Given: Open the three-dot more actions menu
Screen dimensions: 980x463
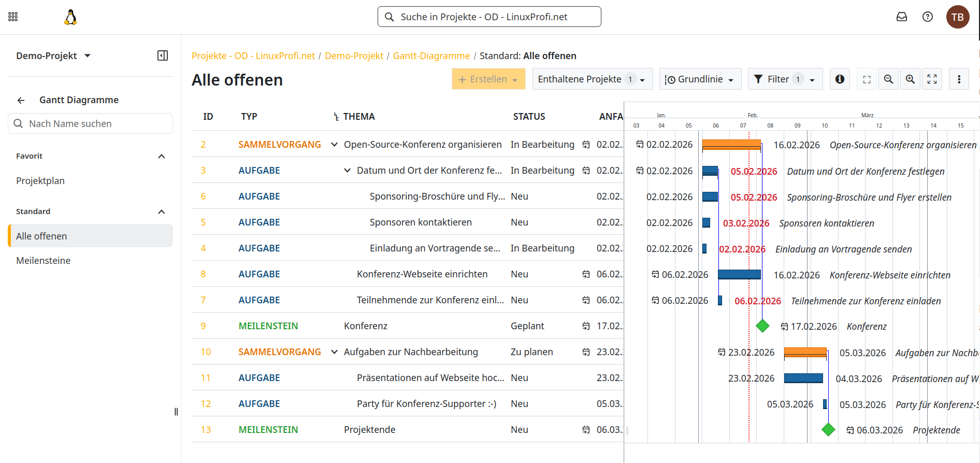Looking at the screenshot, I should pyautogui.click(x=959, y=79).
